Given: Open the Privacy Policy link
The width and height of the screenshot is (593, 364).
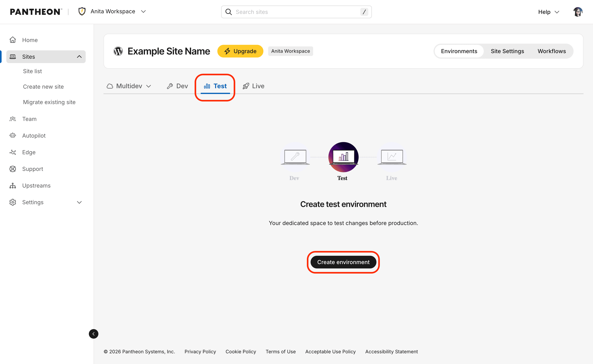Looking at the screenshot, I should coord(200,352).
